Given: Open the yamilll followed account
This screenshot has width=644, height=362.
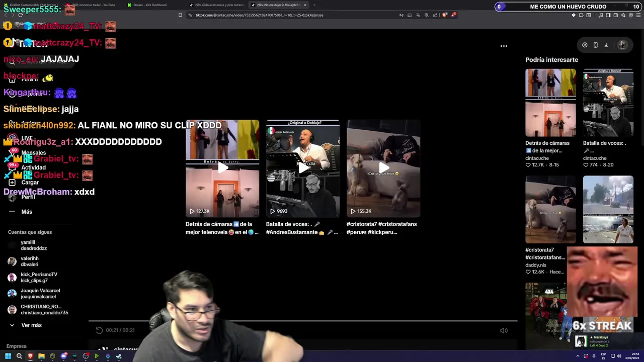Looking at the screenshot, I should click(34, 245).
